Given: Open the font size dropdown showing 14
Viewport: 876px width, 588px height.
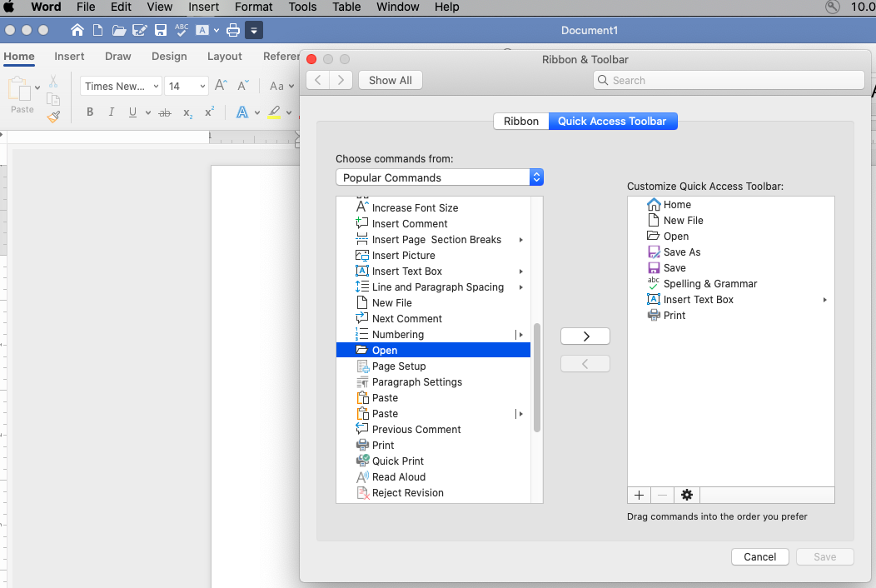Looking at the screenshot, I should pos(187,86).
